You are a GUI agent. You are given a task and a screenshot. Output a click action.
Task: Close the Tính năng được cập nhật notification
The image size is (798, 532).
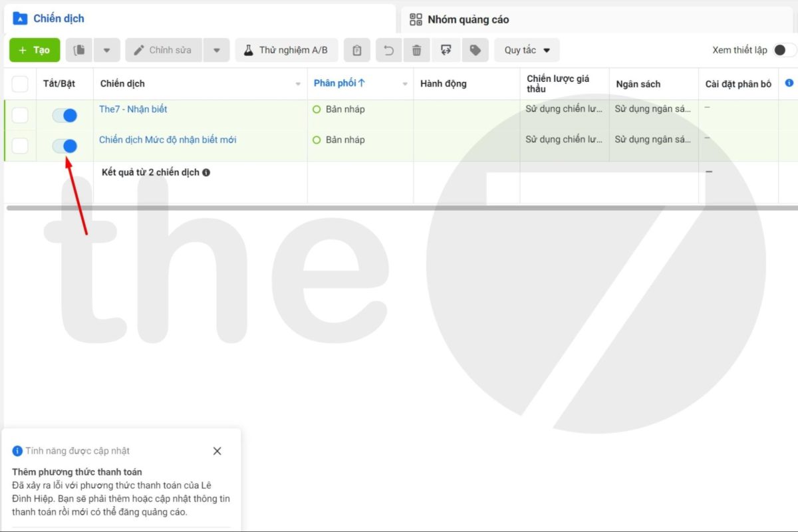click(x=217, y=451)
